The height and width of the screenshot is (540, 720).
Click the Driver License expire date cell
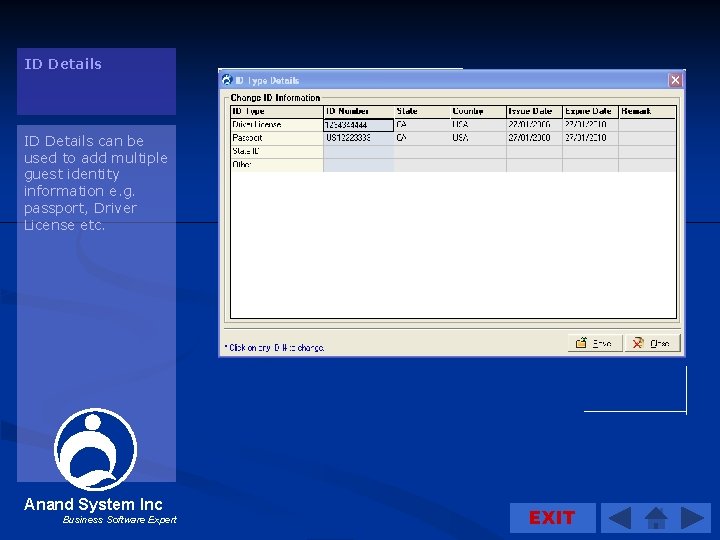click(x=591, y=125)
